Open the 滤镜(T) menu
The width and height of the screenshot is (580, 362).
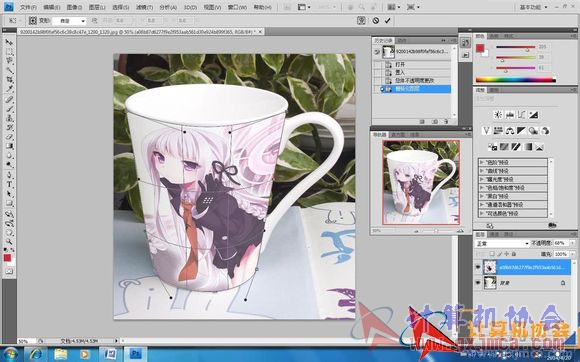point(144,7)
